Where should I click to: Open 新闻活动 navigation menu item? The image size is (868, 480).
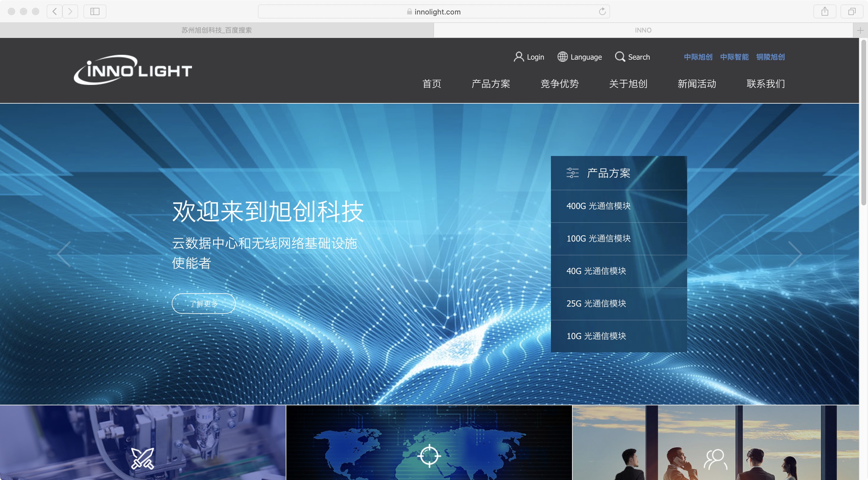tap(697, 84)
